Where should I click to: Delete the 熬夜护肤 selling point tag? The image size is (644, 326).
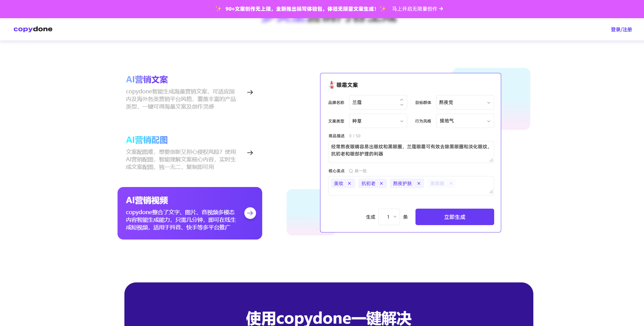(x=419, y=184)
